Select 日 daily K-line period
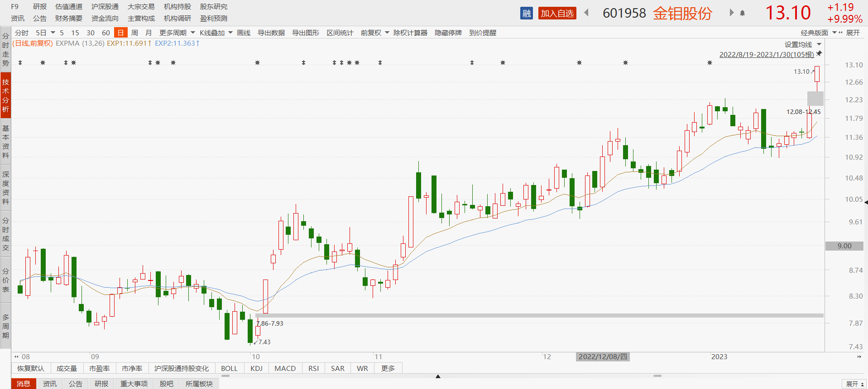 coord(120,33)
